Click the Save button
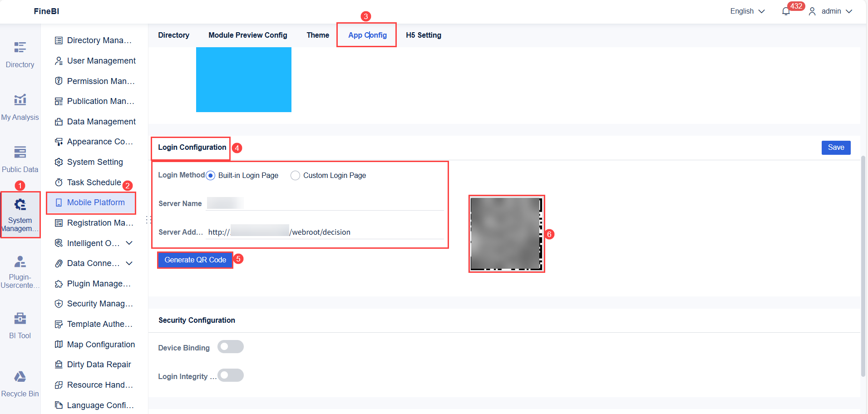This screenshot has height=414, width=868. [836, 148]
